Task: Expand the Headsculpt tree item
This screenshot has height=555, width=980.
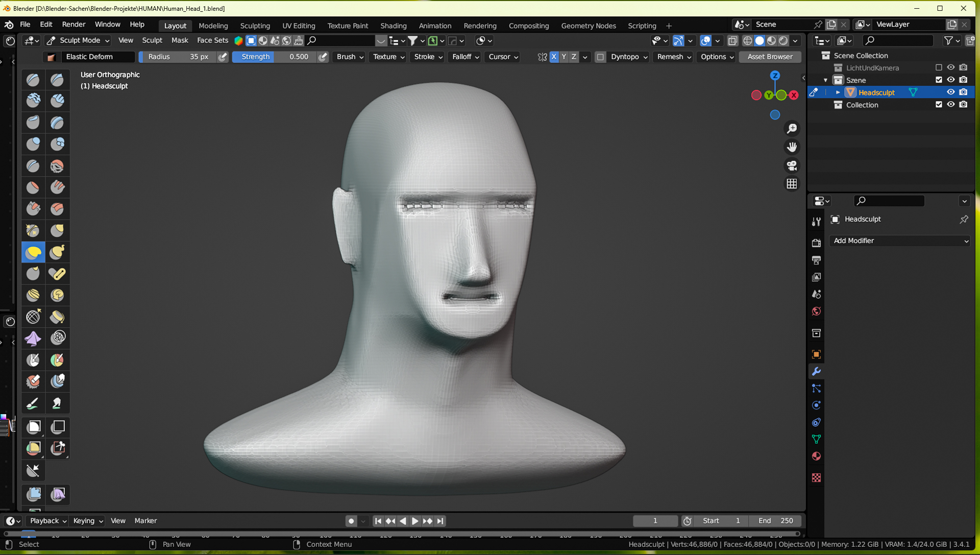Action: (x=838, y=92)
